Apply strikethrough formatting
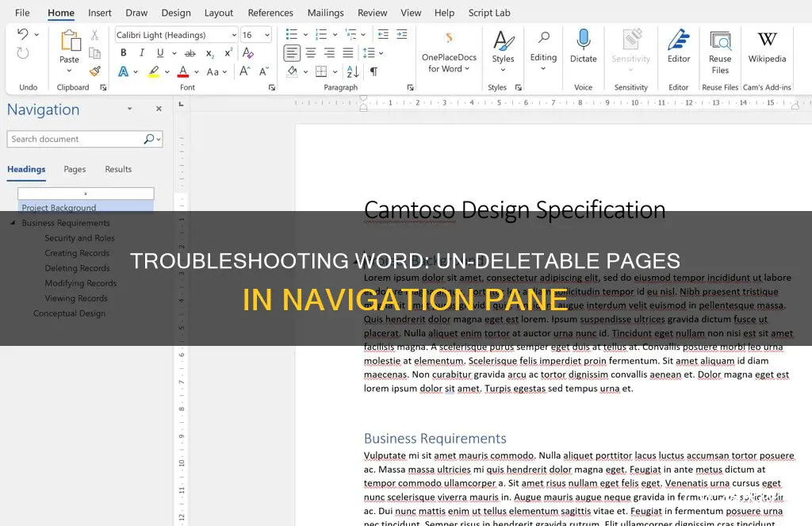The height and width of the screenshot is (526, 812). tap(190, 53)
